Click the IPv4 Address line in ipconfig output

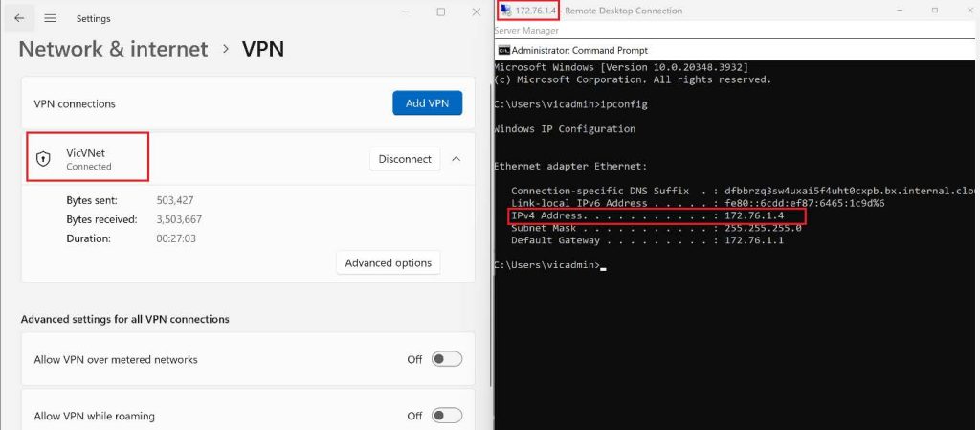coord(657,216)
